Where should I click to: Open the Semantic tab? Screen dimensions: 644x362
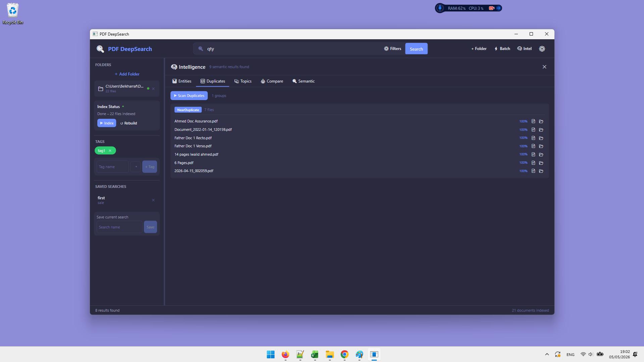click(x=303, y=81)
